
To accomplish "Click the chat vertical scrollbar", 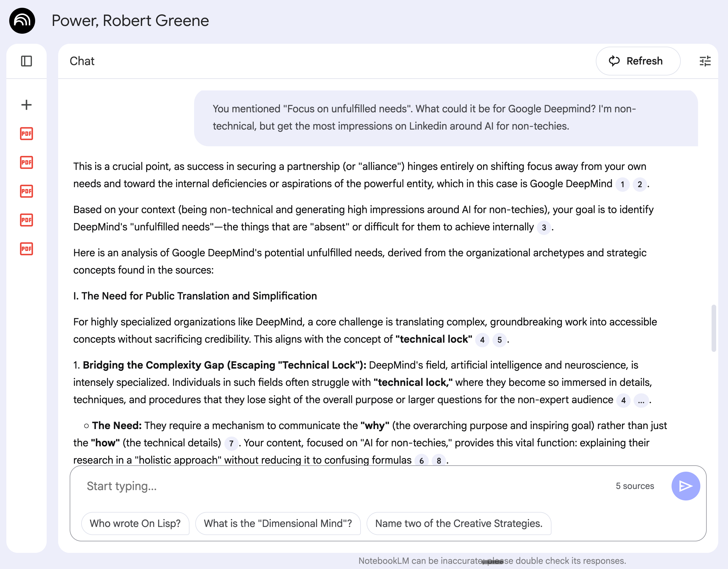I will click(x=714, y=328).
